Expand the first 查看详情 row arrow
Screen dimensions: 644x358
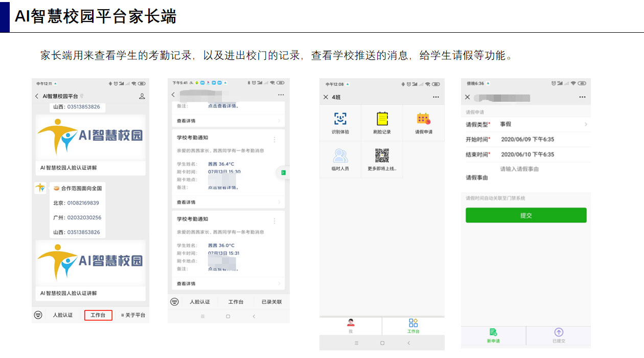[x=279, y=121]
